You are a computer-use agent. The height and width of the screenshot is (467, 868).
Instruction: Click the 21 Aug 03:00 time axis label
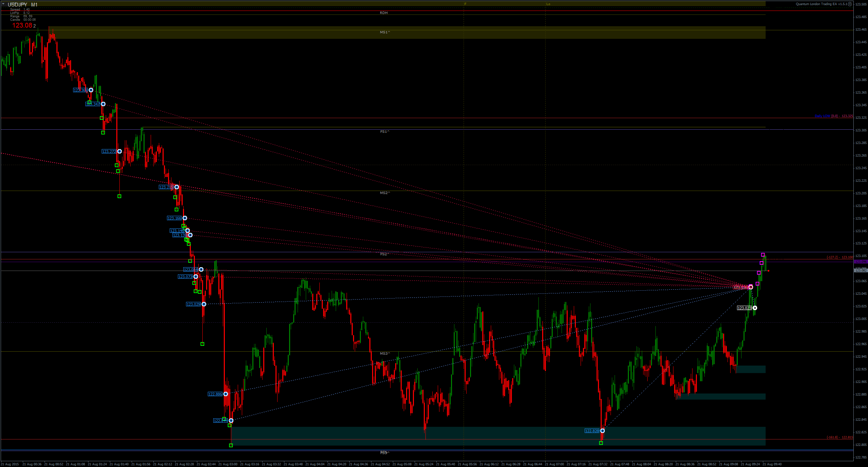[228, 464]
